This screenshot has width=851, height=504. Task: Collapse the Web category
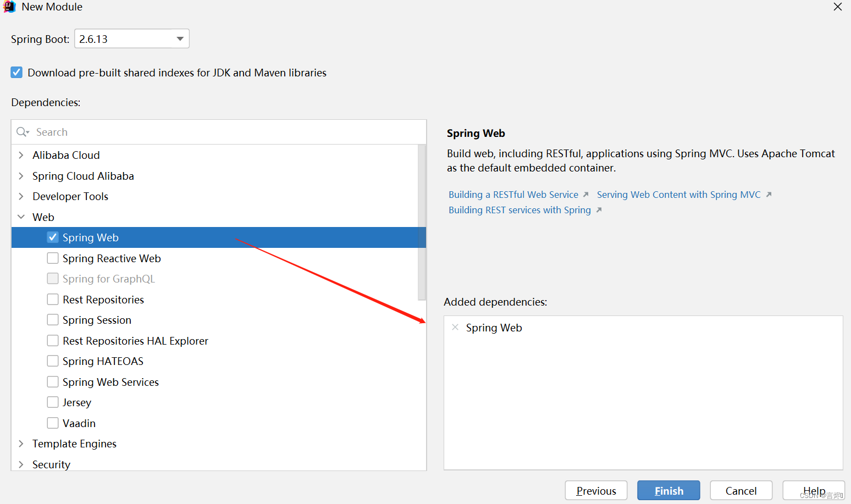(x=21, y=217)
